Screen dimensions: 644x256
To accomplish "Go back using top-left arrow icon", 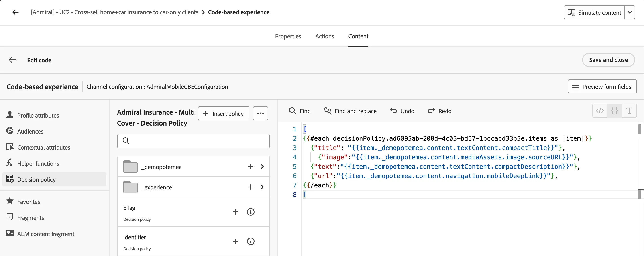I will pyautogui.click(x=16, y=12).
